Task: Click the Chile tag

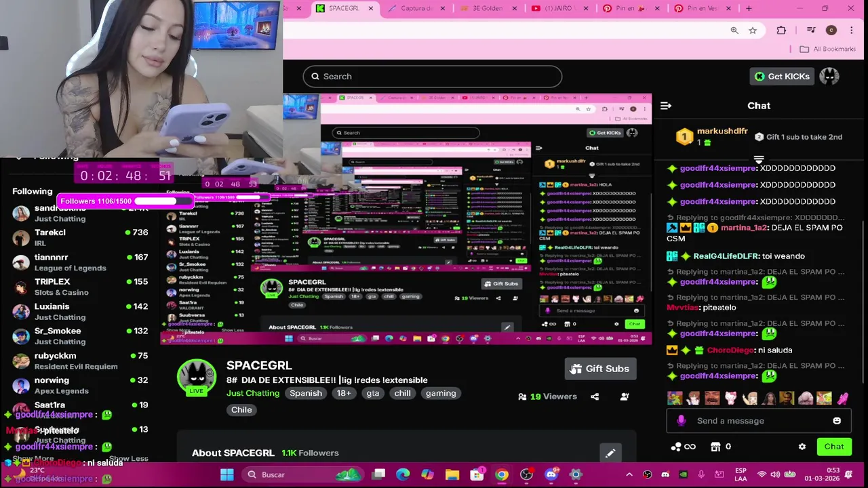Action: 241,410
